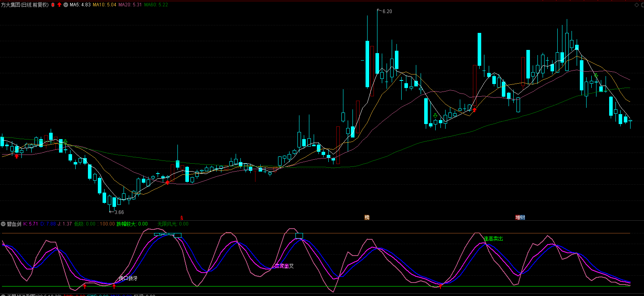This screenshot has height=296, width=644.
Task: Click the 3.66 low price marker
Action: [119, 212]
